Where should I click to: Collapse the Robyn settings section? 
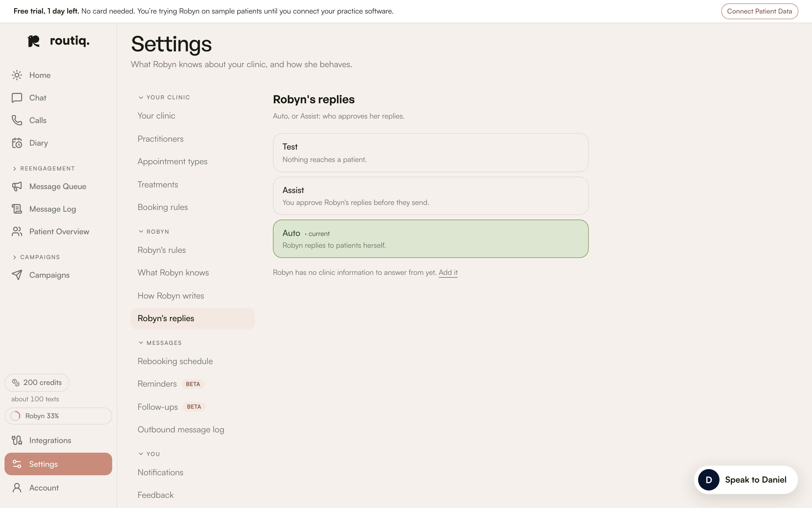pyautogui.click(x=154, y=232)
